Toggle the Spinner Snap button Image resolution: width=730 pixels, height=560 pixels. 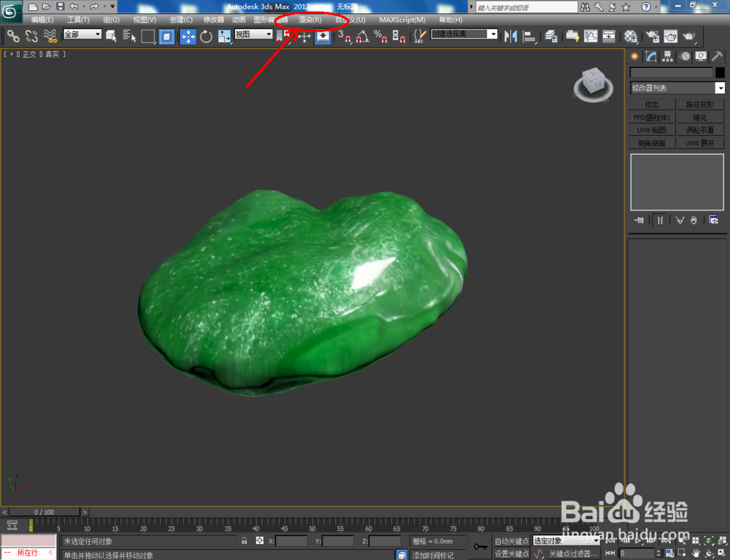tap(399, 36)
